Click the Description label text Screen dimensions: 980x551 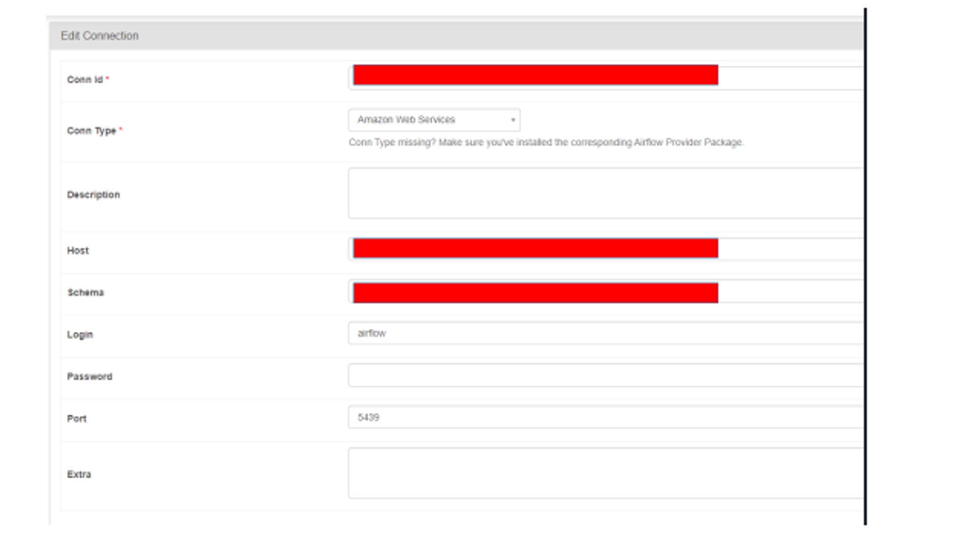[93, 195]
